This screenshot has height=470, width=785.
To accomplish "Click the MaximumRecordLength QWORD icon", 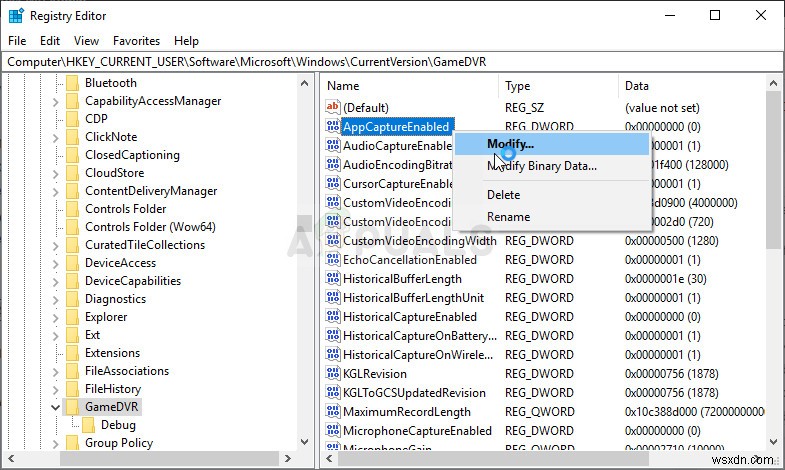I will point(332,411).
